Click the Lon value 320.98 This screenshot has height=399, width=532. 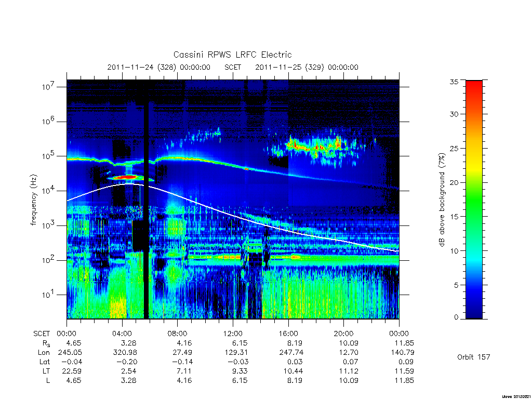coord(125,353)
